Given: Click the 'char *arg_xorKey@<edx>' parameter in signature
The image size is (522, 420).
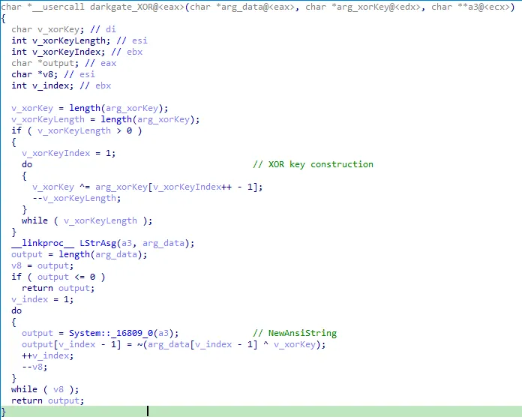Looking at the screenshot, I should (x=363, y=7).
